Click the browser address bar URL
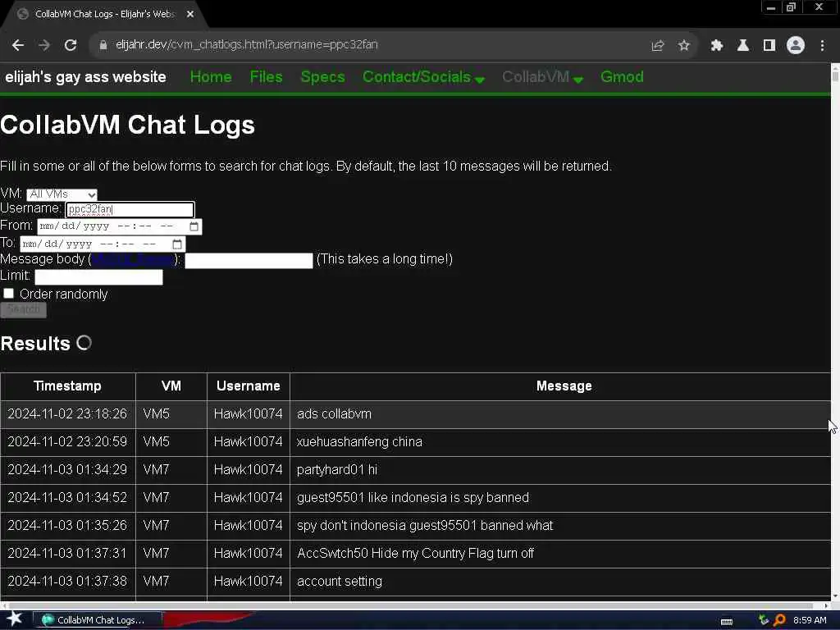The image size is (840, 630). [246, 45]
